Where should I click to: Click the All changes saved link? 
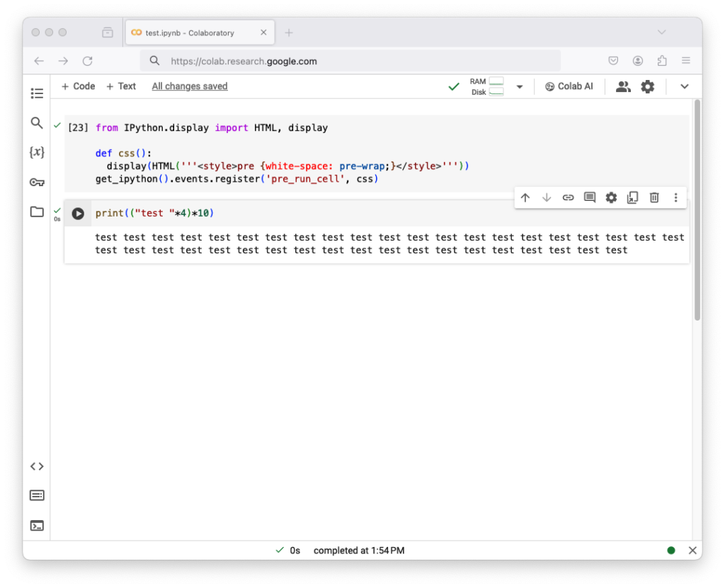(x=190, y=86)
